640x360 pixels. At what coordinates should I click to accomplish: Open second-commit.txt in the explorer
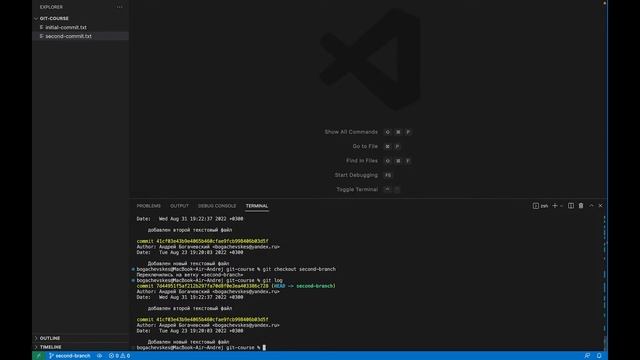pos(68,36)
